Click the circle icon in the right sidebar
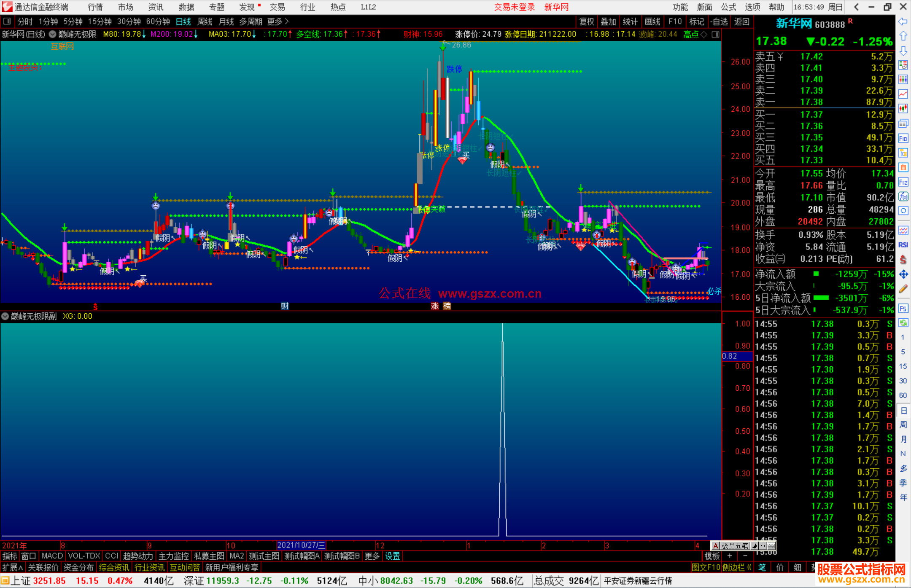The height and width of the screenshot is (588, 911). click(903, 211)
